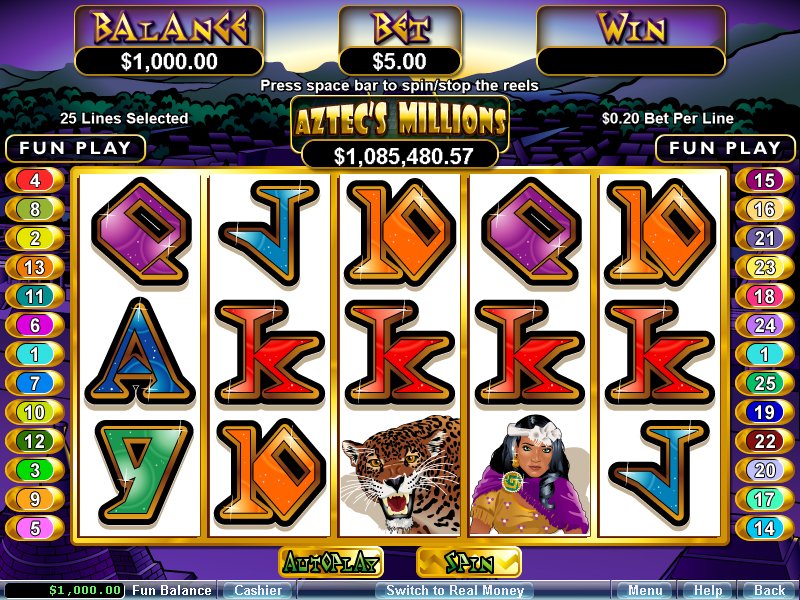Select payline 15 on the right side

click(x=764, y=180)
